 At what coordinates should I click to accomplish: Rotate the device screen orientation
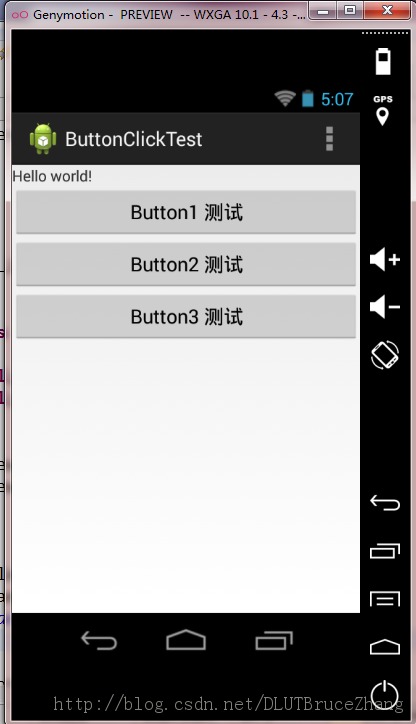[x=385, y=355]
